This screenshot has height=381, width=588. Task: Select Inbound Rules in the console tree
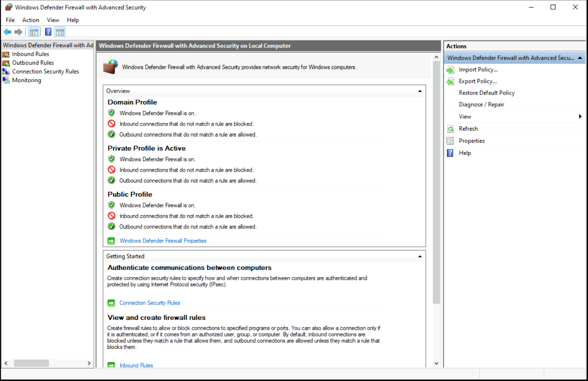31,54
